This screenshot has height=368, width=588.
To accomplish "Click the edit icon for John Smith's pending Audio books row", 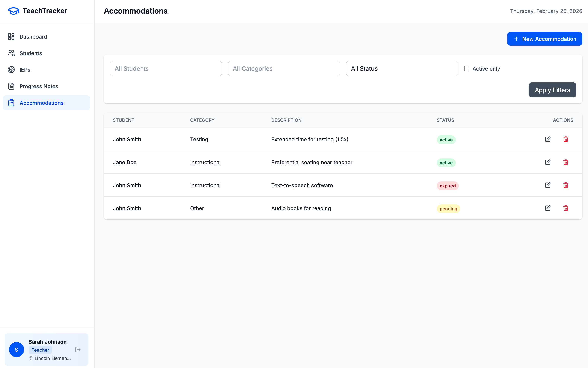I will click(548, 208).
